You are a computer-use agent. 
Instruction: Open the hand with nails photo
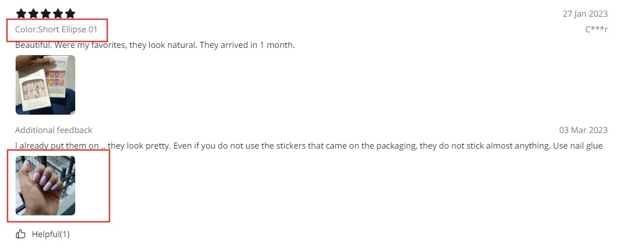coord(46,185)
